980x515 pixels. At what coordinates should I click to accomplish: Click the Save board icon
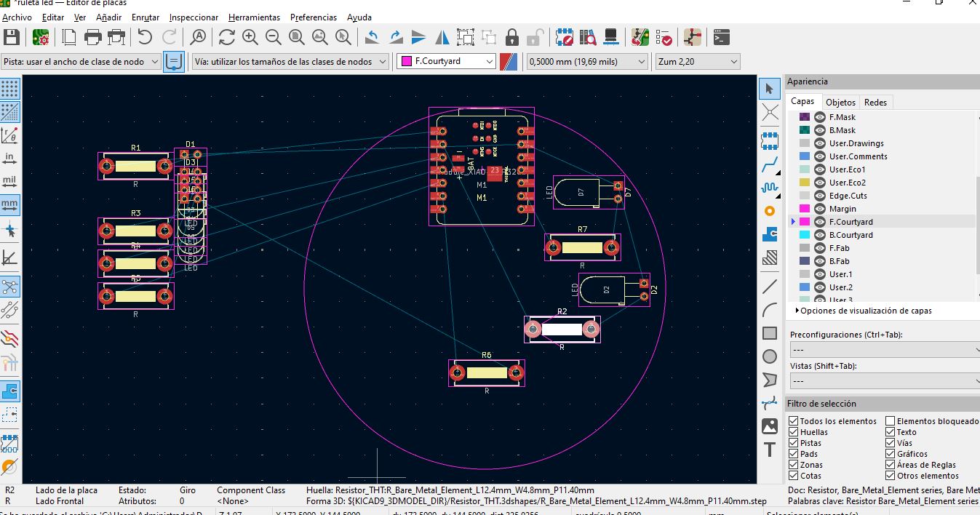point(12,37)
